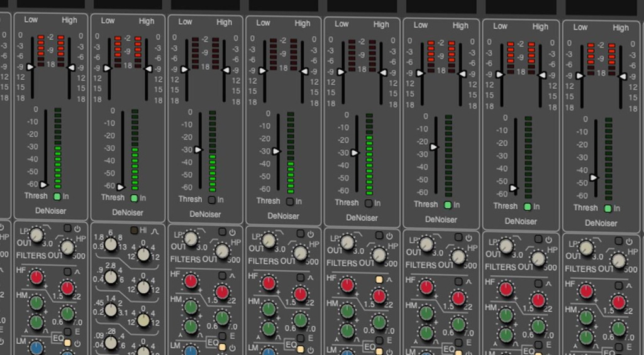
Task: Click the High slider handle on the eighth strip
Action: click(623, 76)
